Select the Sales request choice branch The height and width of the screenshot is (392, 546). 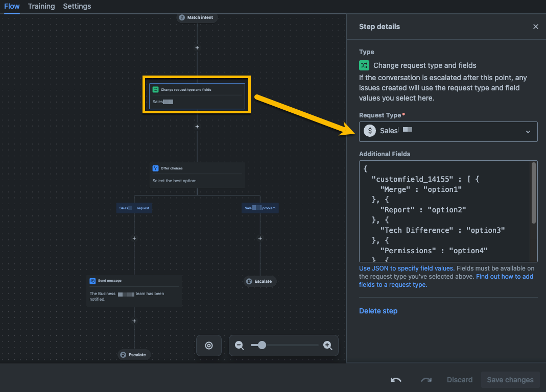click(x=134, y=208)
